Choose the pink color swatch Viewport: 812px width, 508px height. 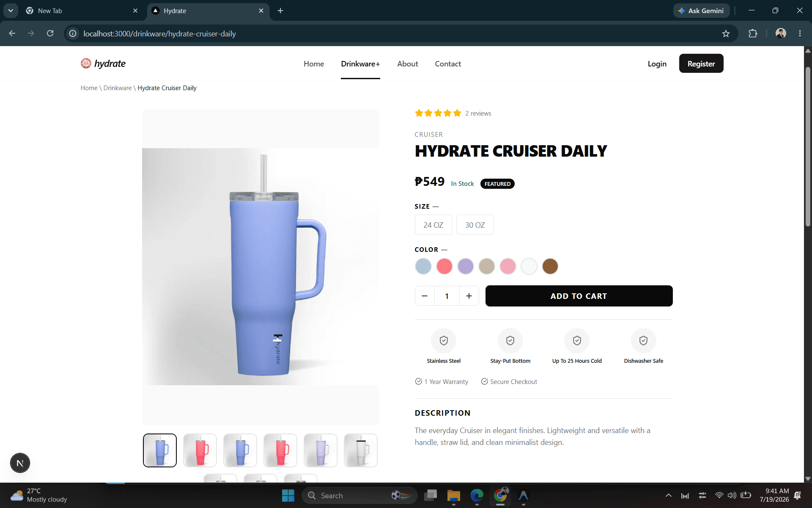(508, 266)
